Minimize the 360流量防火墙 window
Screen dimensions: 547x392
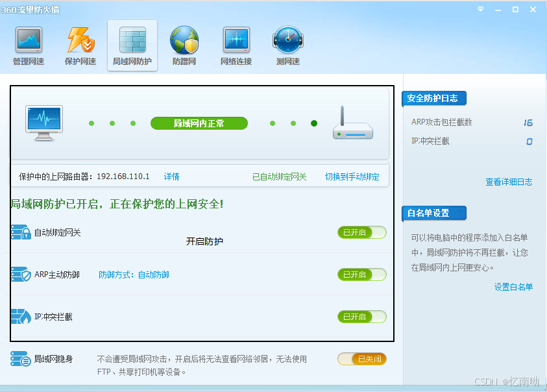pyautogui.click(x=498, y=10)
